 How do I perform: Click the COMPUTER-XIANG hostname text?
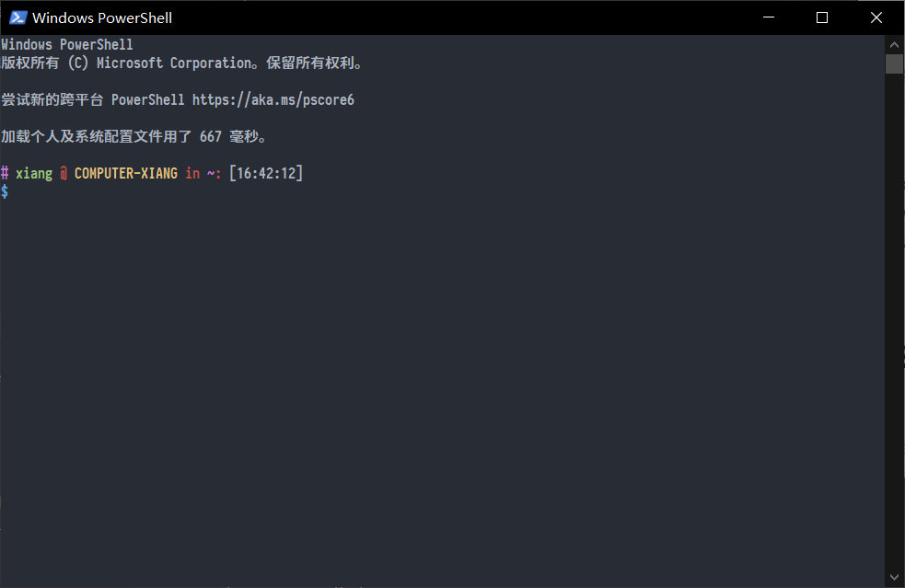tap(126, 173)
